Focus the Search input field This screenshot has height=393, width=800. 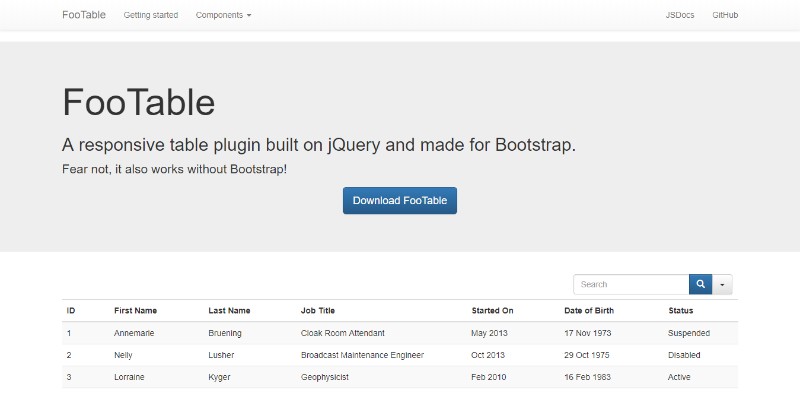click(631, 284)
